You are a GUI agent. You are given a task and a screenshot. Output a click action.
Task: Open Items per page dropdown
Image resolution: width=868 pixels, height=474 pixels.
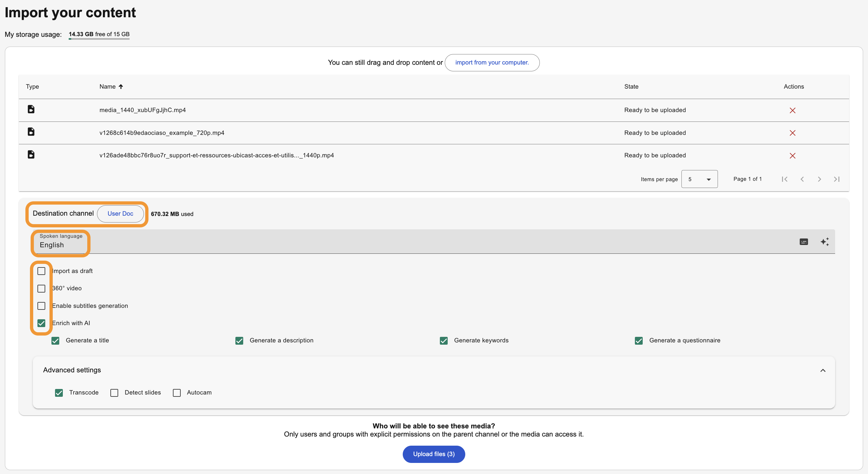[699, 179]
